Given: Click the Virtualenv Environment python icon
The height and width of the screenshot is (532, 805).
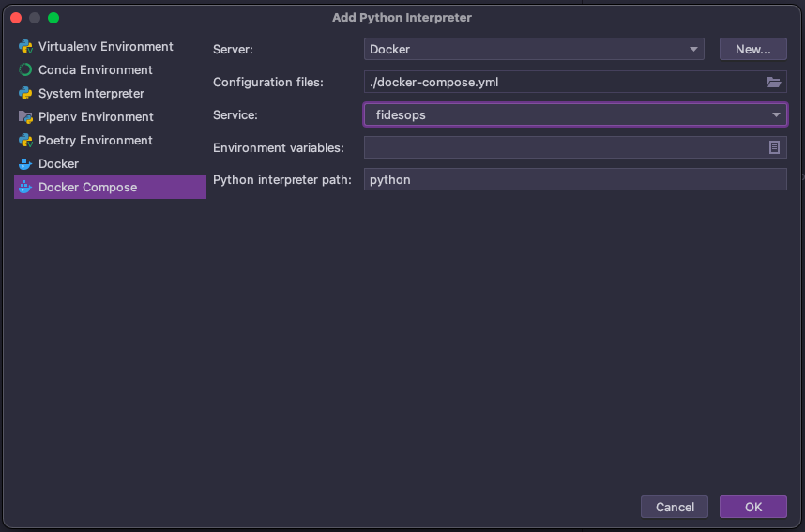Looking at the screenshot, I should pos(25,47).
